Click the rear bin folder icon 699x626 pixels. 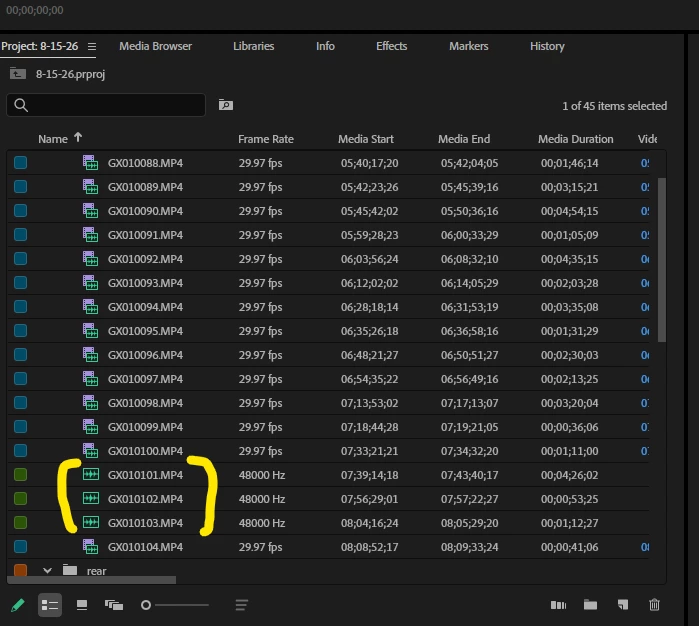(x=70, y=570)
